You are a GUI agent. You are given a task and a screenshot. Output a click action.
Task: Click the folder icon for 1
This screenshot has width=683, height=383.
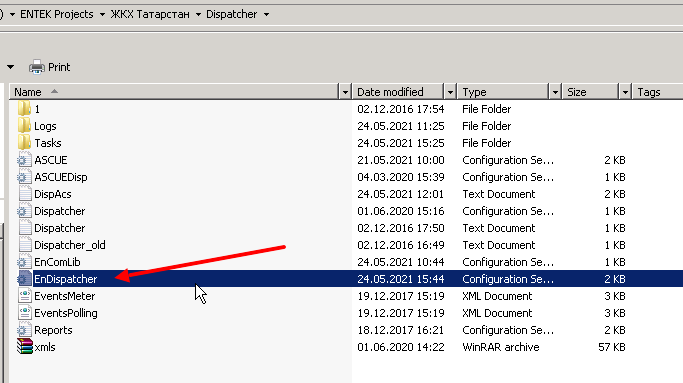click(x=24, y=109)
